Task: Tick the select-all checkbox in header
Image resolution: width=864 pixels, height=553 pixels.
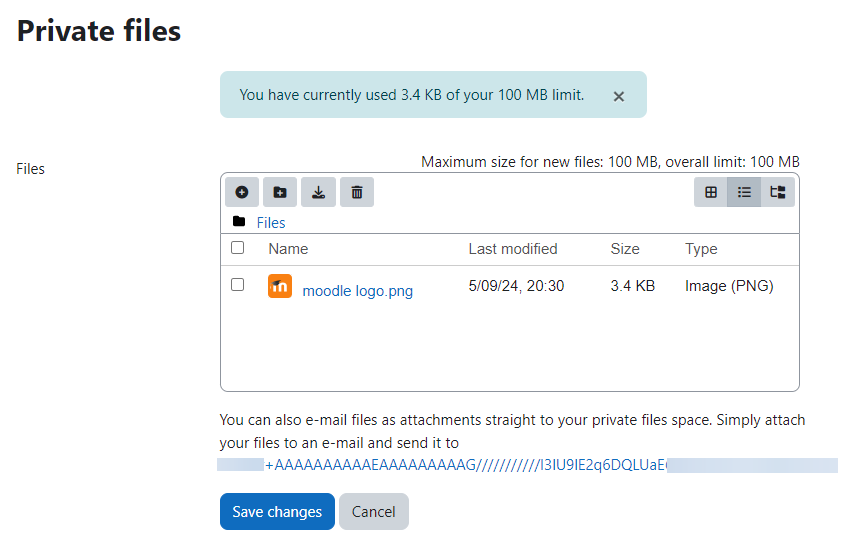Action: [237, 248]
